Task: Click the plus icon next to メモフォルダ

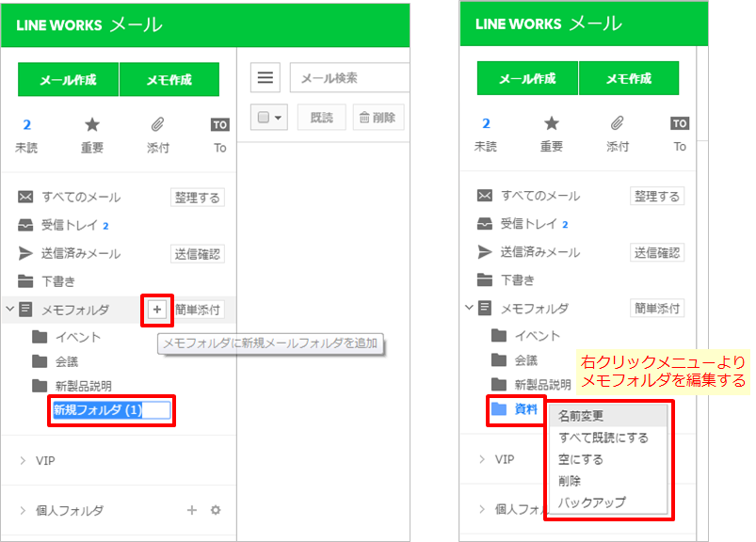Action: point(156,310)
